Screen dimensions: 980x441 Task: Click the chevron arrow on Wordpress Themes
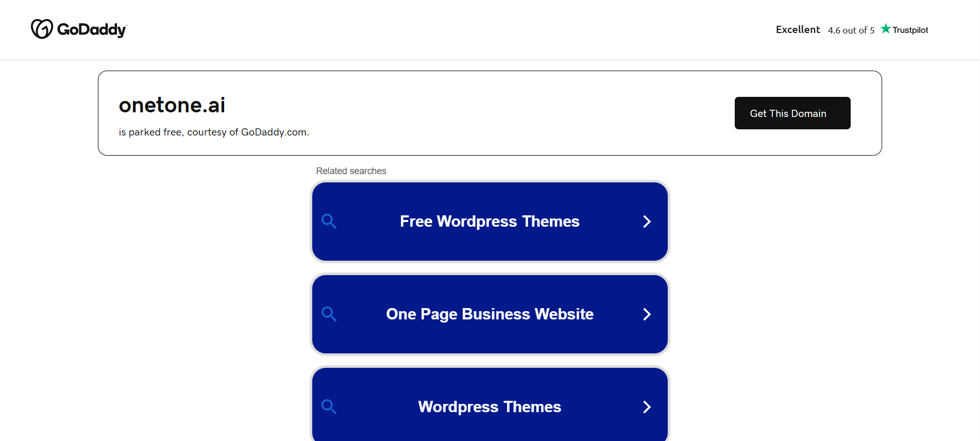click(x=647, y=407)
